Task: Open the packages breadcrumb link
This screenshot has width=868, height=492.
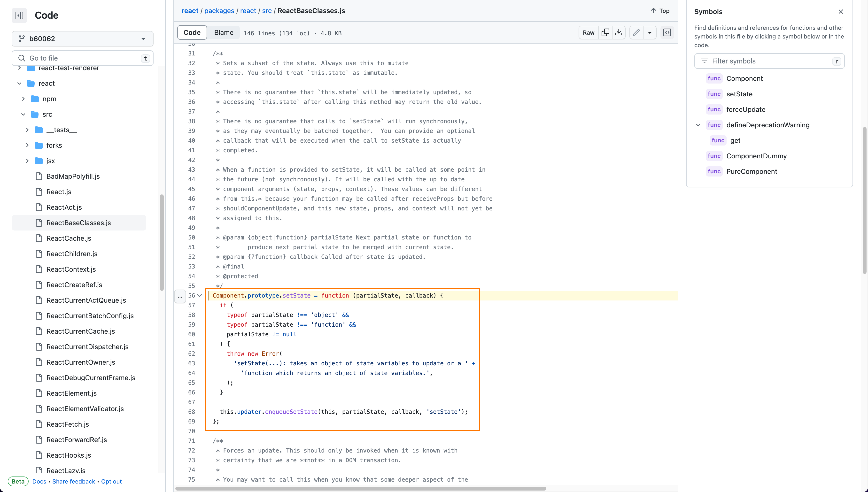Action: [x=219, y=11]
